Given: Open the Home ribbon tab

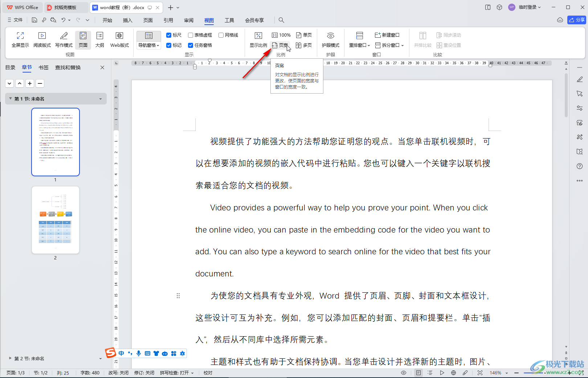Looking at the screenshot, I should pyautogui.click(x=107, y=20).
